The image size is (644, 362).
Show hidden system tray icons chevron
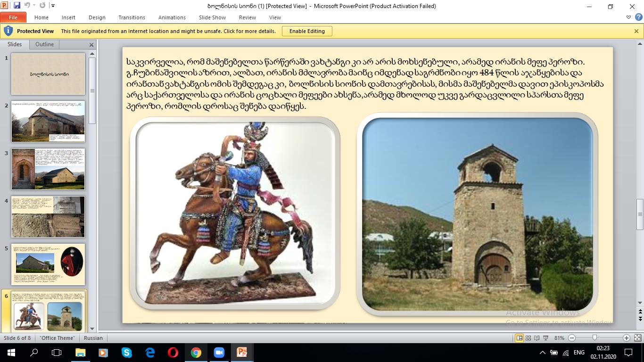point(542,353)
